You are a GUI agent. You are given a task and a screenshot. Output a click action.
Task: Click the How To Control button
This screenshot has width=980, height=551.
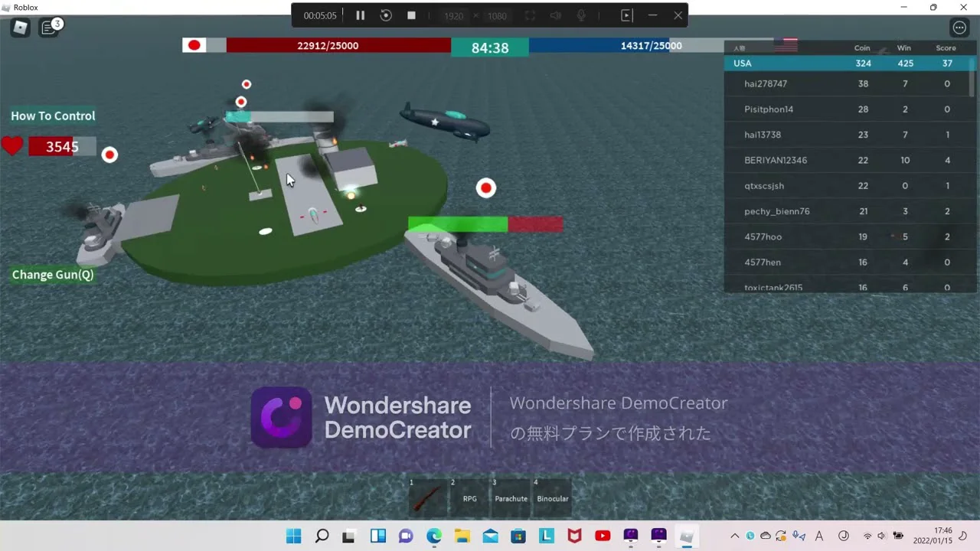(53, 116)
